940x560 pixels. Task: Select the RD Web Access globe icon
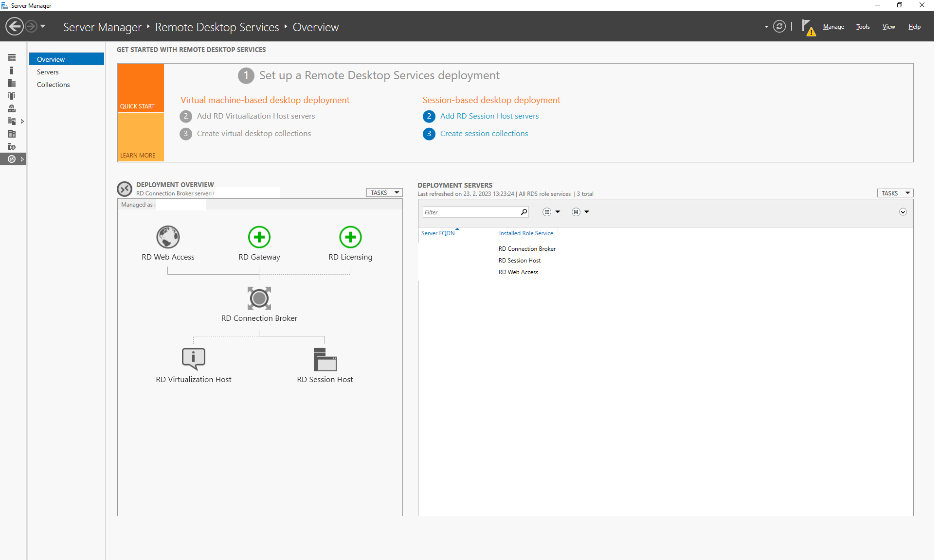pos(168,237)
